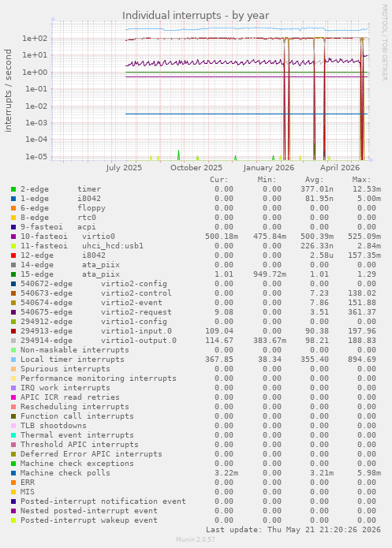Click the green 15-edge ata_piix swatch
The width and height of the screenshot is (392, 548).
[x=13, y=274]
